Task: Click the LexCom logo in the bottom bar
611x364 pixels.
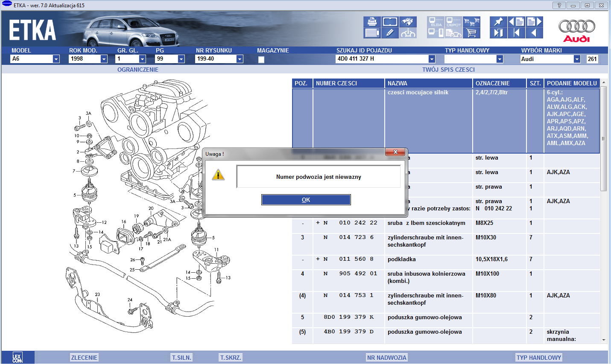Action: pyautogui.click(x=17, y=358)
